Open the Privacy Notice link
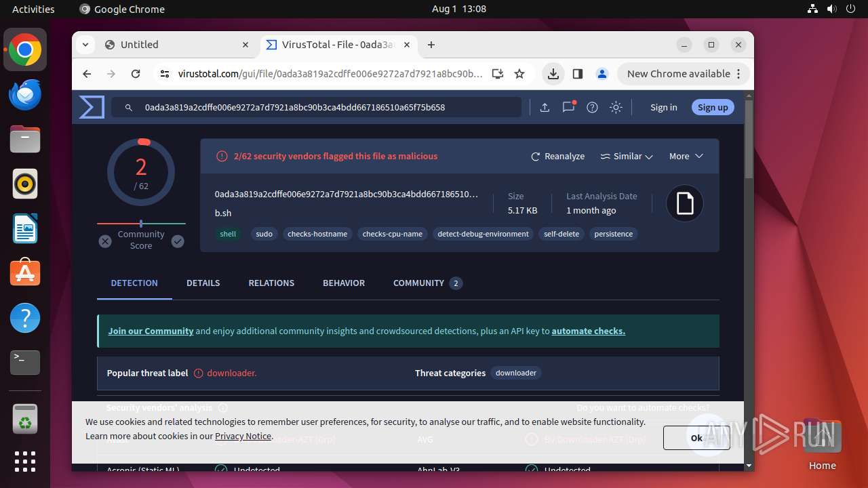The width and height of the screenshot is (868, 488). coord(243,436)
